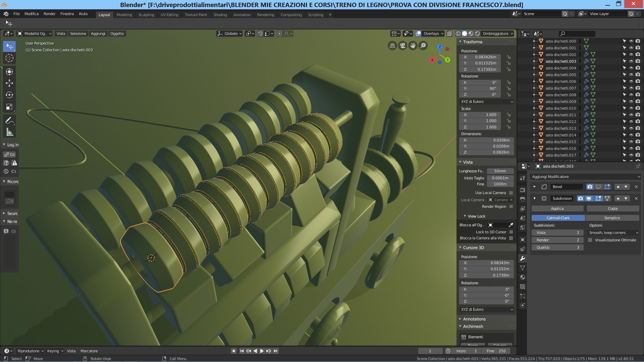Select rendered shading mode
This screenshot has width=644, height=362.
pyautogui.click(x=477, y=34)
